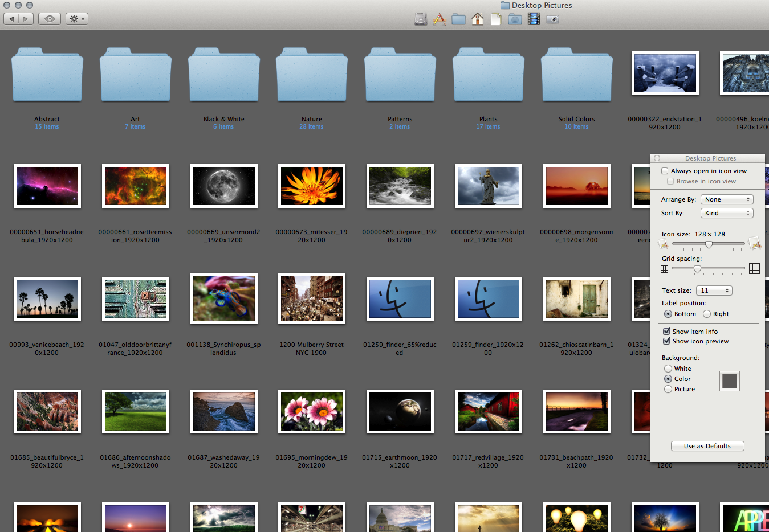
Task: Open the Movies filmstrip toolbar shortcut
Action: point(534,19)
